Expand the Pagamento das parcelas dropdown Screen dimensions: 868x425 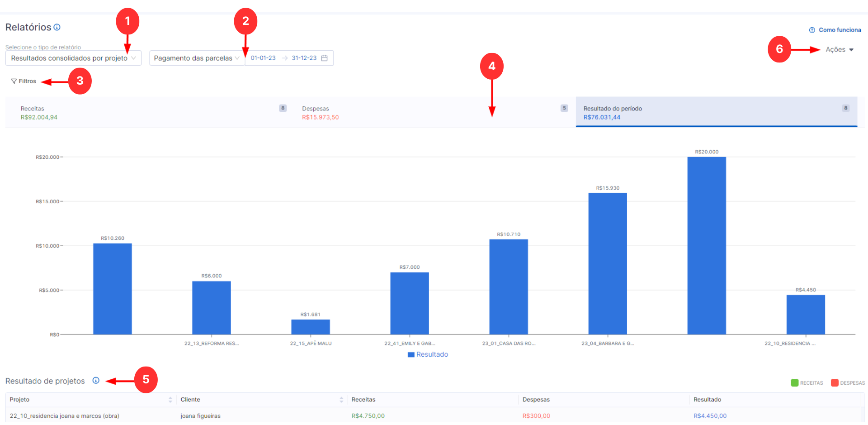[x=197, y=58]
